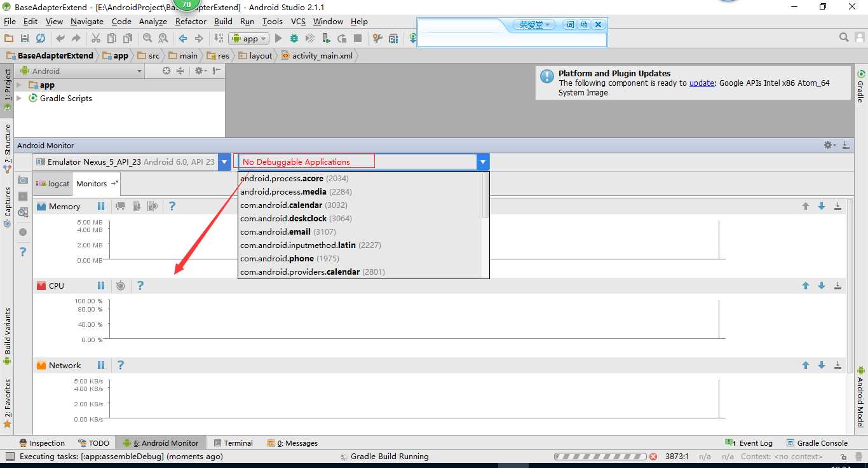Open Project Structure toolbar icon
The height and width of the screenshot is (468, 868).
point(394,38)
